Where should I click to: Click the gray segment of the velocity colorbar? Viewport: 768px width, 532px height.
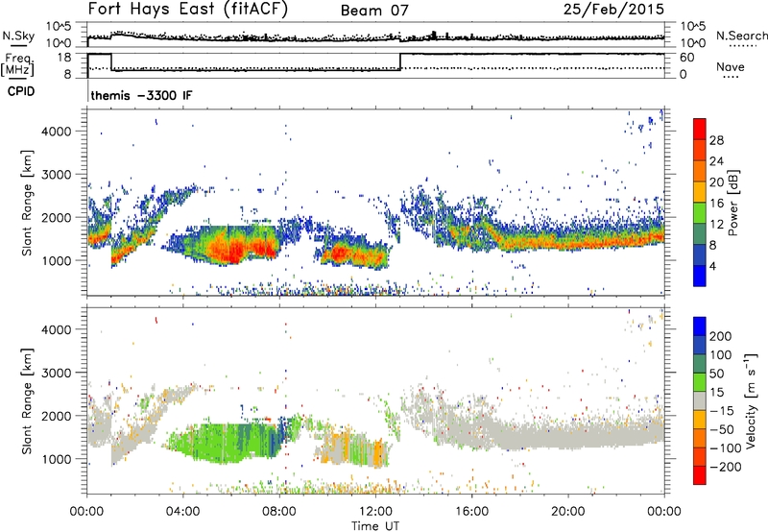pos(700,401)
